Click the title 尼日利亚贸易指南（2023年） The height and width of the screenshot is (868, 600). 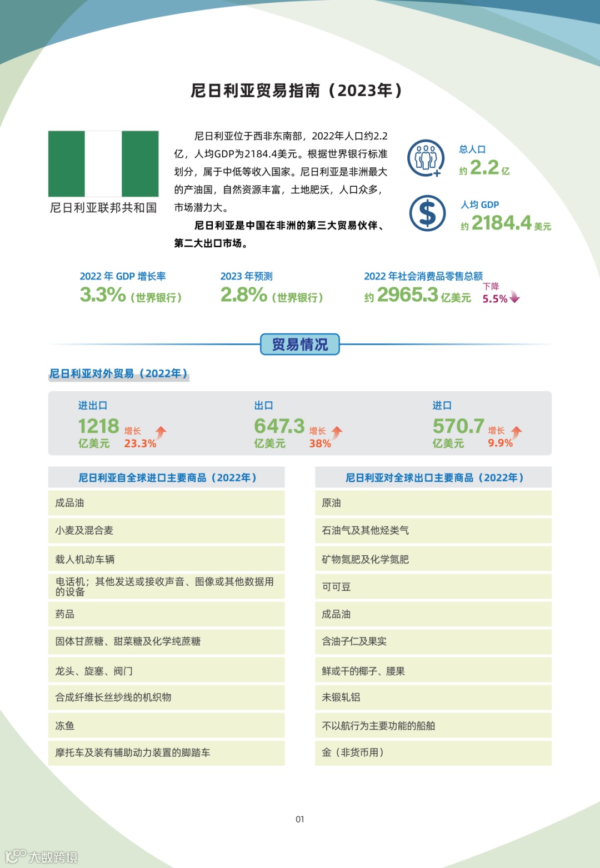click(x=297, y=91)
